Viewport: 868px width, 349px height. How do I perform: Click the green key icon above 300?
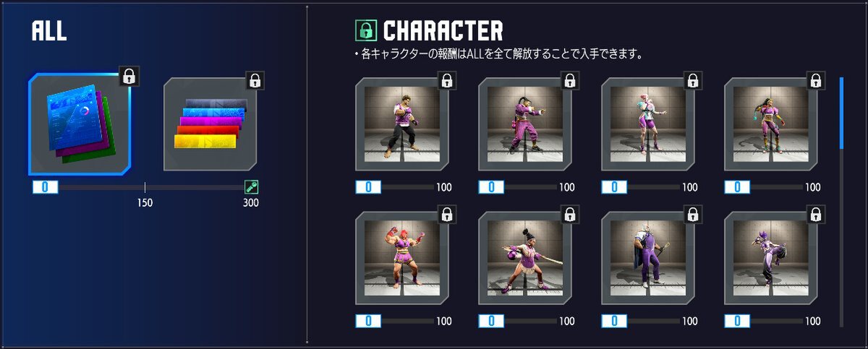pos(252,187)
